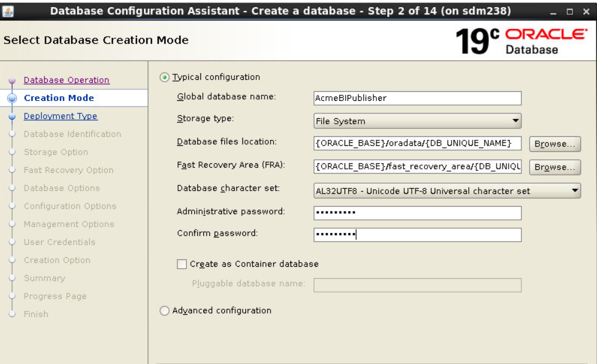Click the Management Options step label
This screenshot has width=597, height=364.
69,224
